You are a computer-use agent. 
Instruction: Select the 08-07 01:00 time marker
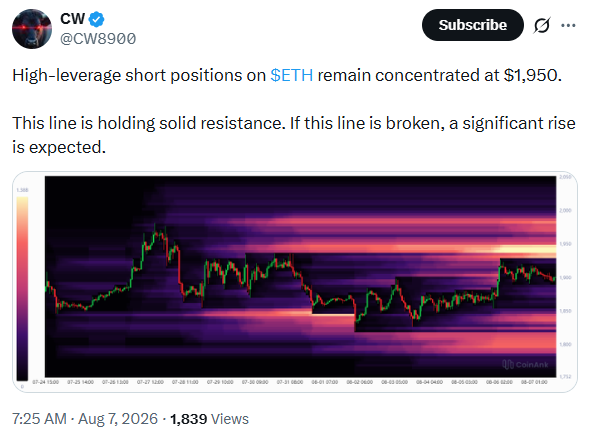534,382
